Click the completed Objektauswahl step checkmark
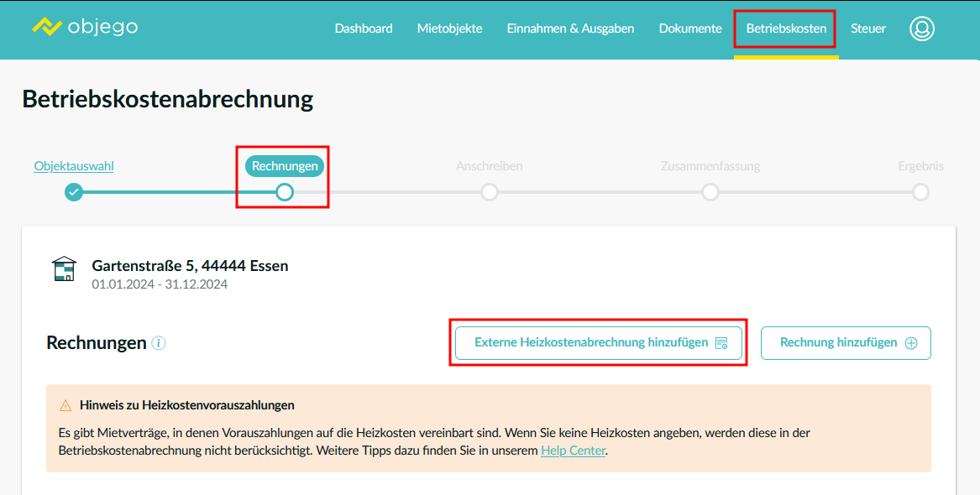 point(74,191)
